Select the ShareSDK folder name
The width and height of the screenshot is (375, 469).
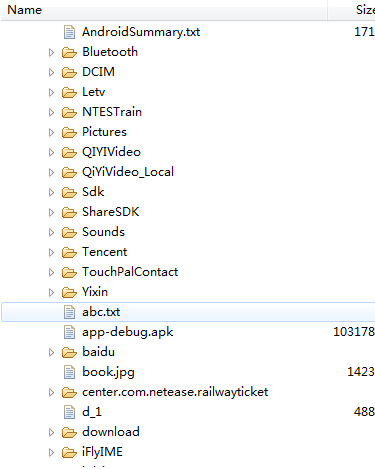[111, 212]
